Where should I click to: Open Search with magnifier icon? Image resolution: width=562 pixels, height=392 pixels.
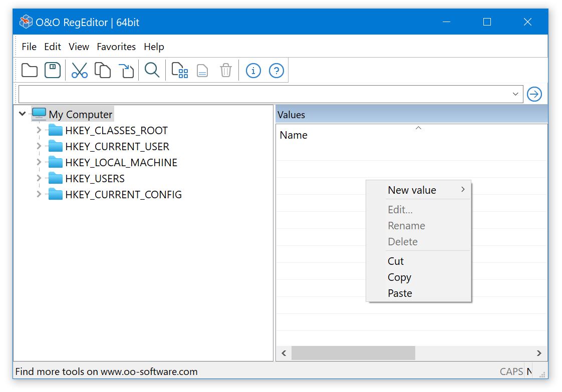point(152,70)
